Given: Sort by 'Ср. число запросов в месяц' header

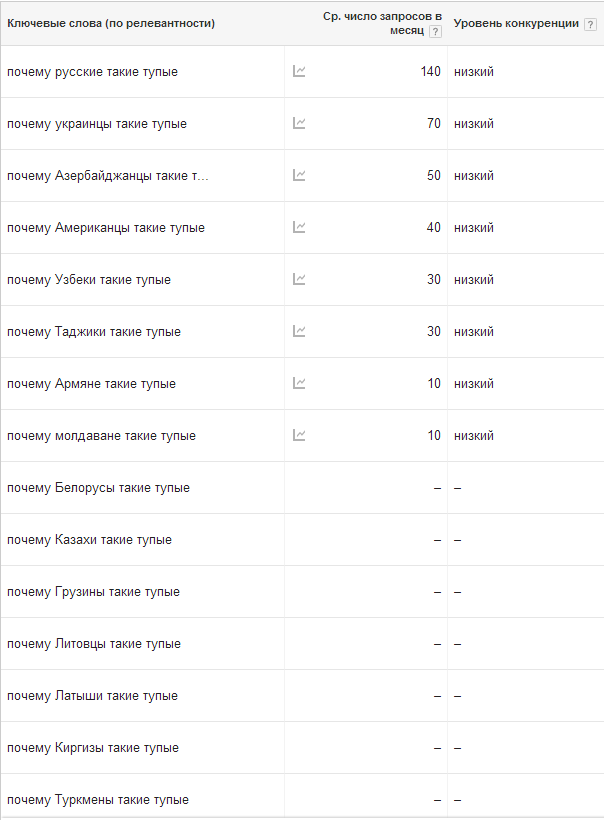Looking at the screenshot, I should [x=381, y=24].
